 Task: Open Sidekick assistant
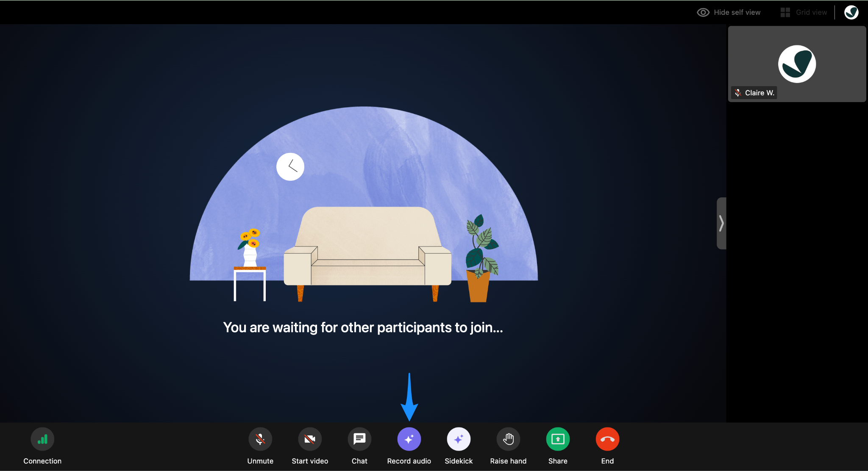coord(459,439)
